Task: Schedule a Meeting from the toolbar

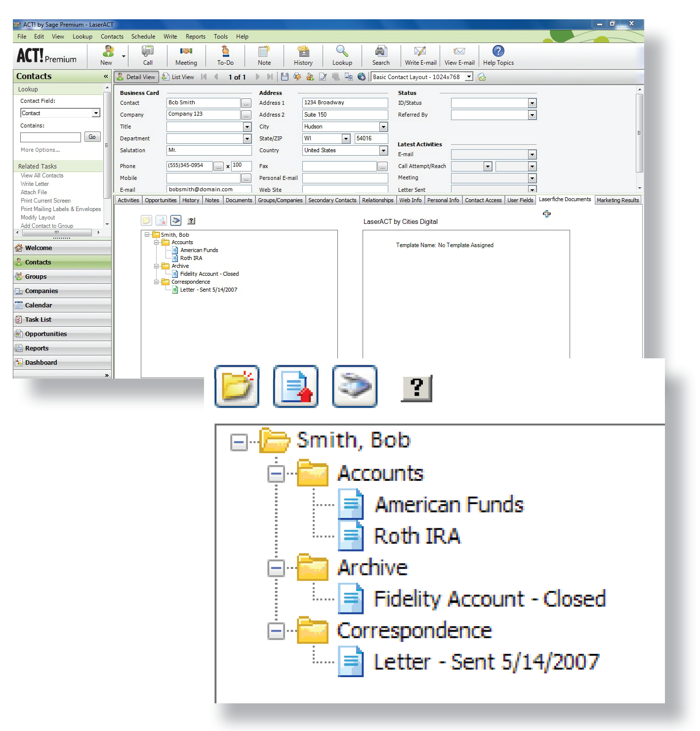Action: click(x=186, y=51)
